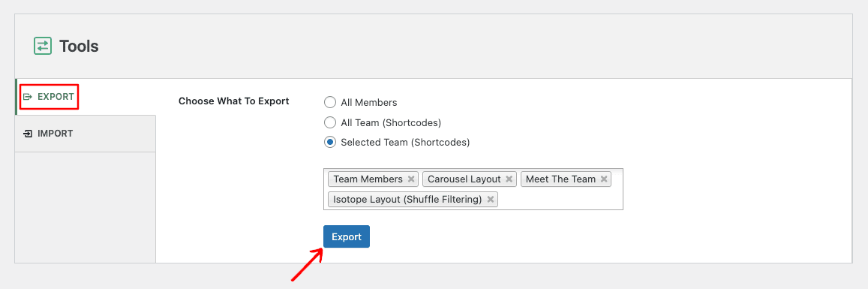Click the Choose What To Export label
The width and height of the screenshot is (868, 289).
[233, 101]
